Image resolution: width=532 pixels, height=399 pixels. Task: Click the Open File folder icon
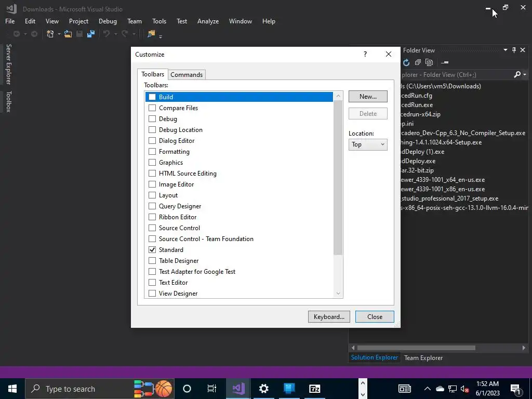click(68, 34)
